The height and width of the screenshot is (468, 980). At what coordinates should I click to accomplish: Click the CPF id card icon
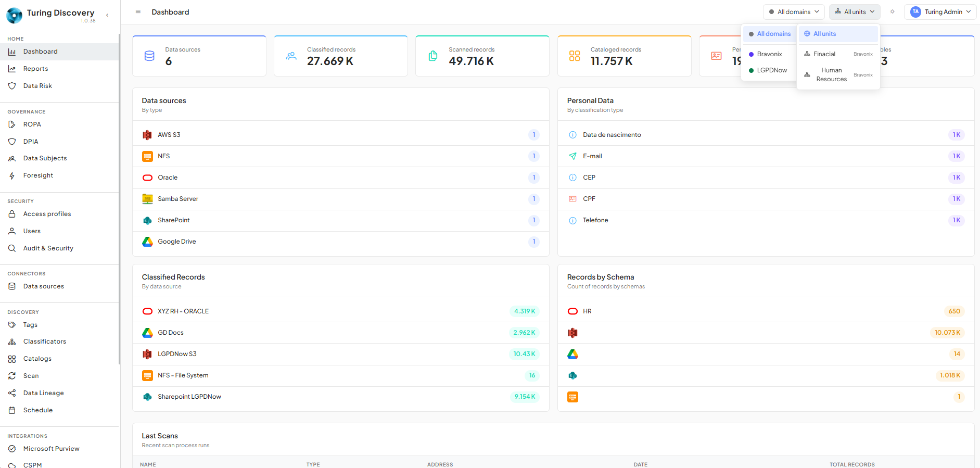[x=572, y=199]
